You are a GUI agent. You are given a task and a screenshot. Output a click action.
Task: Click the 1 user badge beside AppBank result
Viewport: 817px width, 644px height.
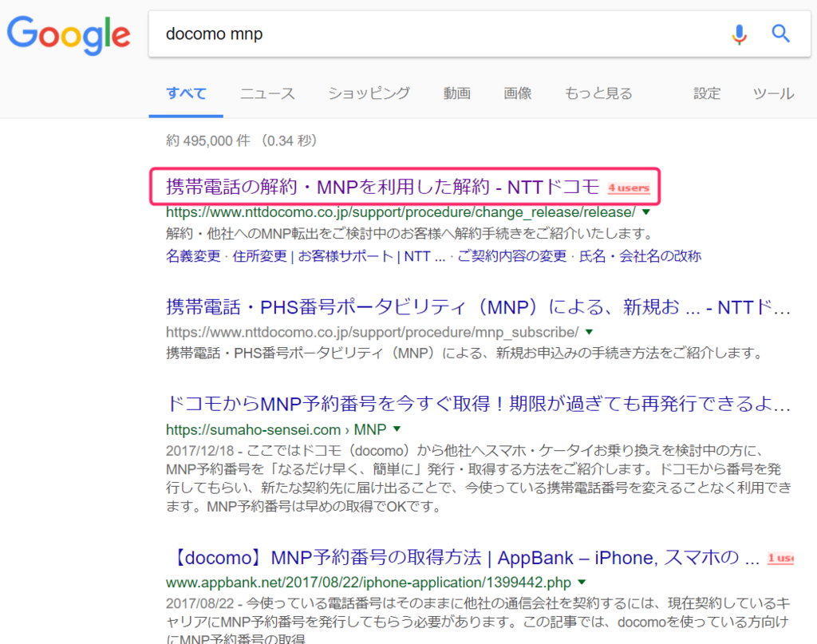[x=780, y=559]
